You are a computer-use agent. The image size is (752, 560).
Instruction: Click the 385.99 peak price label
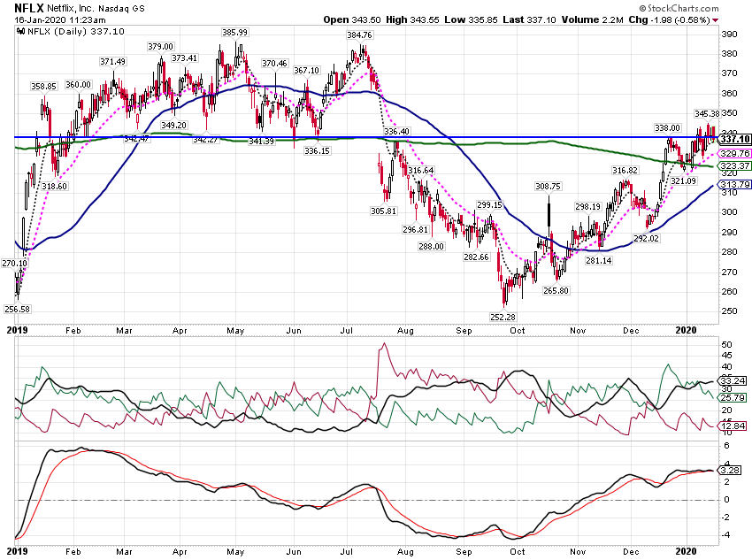coord(234,33)
